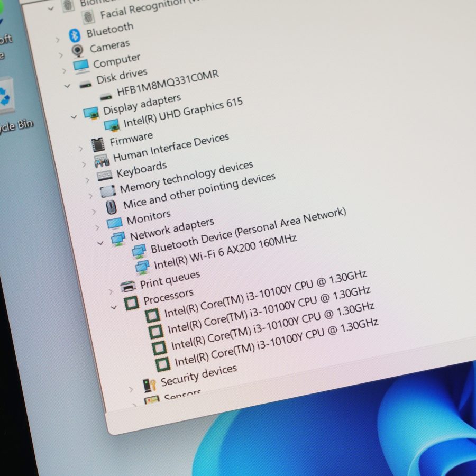The width and height of the screenshot is (476, 476).
Task: Expand the Computer category
Action: pos(64,71)
